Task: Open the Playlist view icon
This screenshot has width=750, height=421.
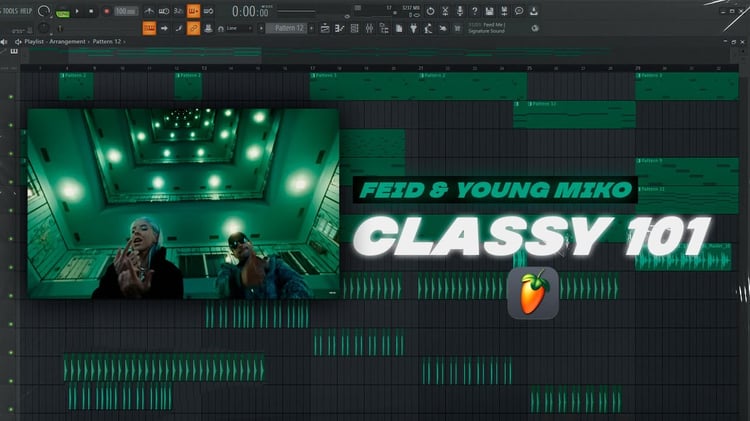Action: click(x=325, y=29)
